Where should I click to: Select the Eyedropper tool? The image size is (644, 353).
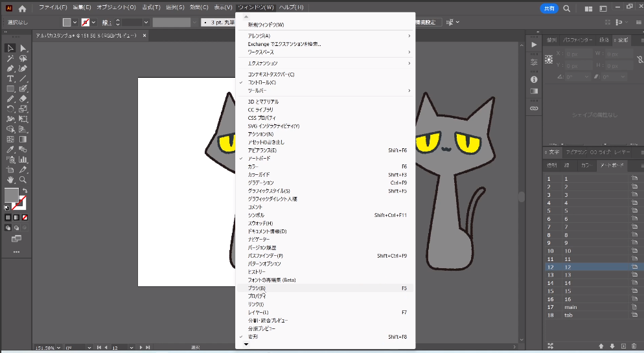10,149
